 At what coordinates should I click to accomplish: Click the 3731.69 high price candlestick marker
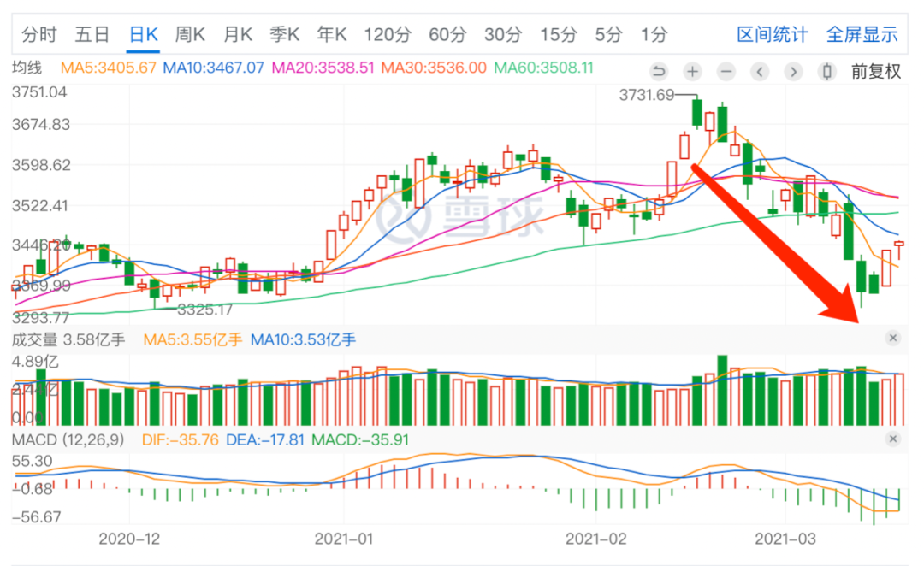(x=647, y=95)
